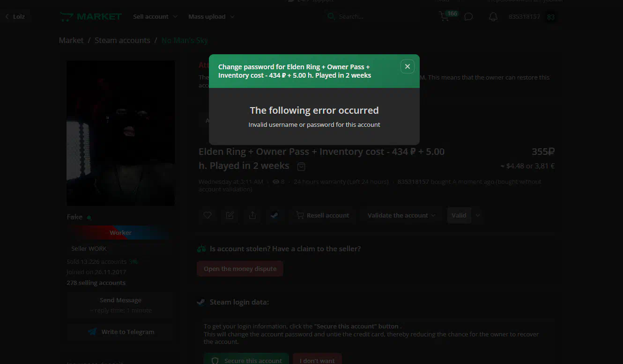Screen dimensions: 623x364
Task: Click the share listing icon
Action: click(x=252, y=215)
